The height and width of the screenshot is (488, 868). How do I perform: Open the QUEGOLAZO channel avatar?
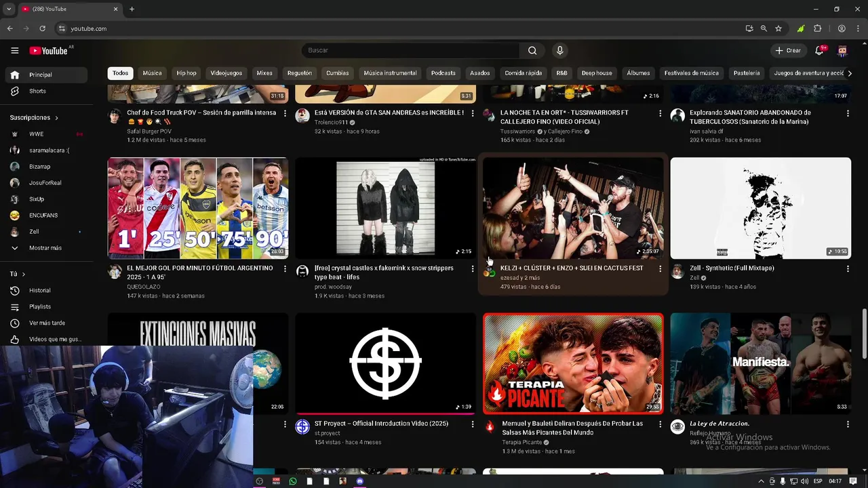[115, 271]
